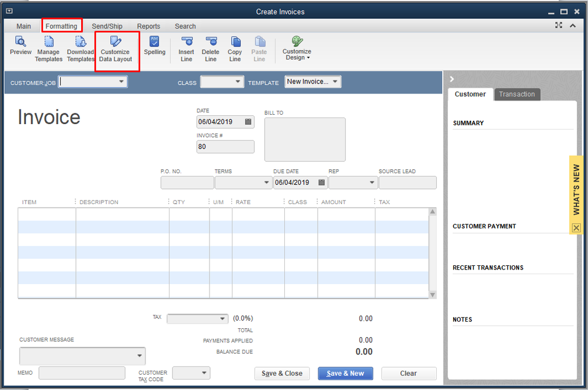Viewport: 588px width, 390px height.
Task: Insert Line into the invoice
Action: [x=187, y=49]
